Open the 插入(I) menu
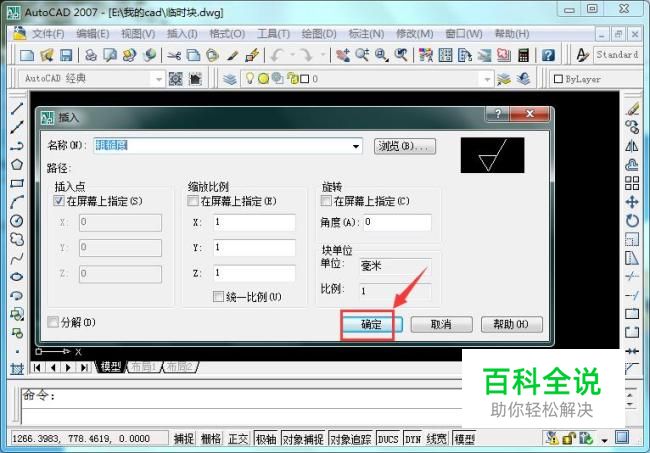Screen dimensions: 650x453 pyautogui.click(x=182, y=34)
